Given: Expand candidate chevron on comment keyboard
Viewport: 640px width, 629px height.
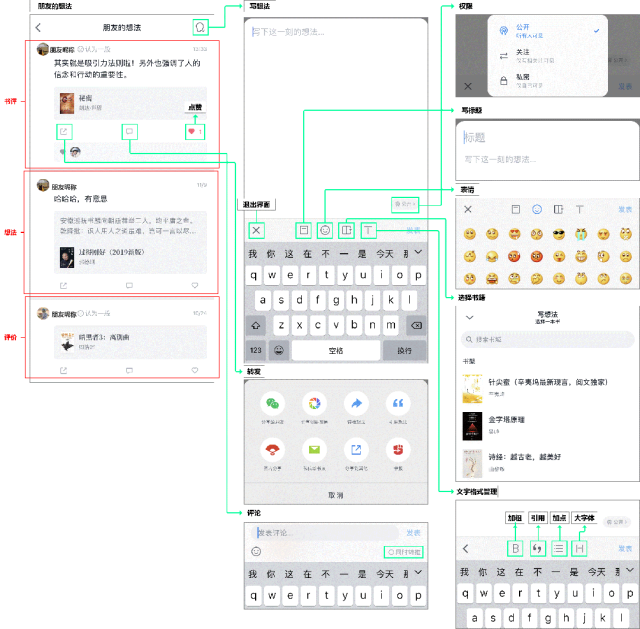Looking at the screenshot, I should click(418, 573).
